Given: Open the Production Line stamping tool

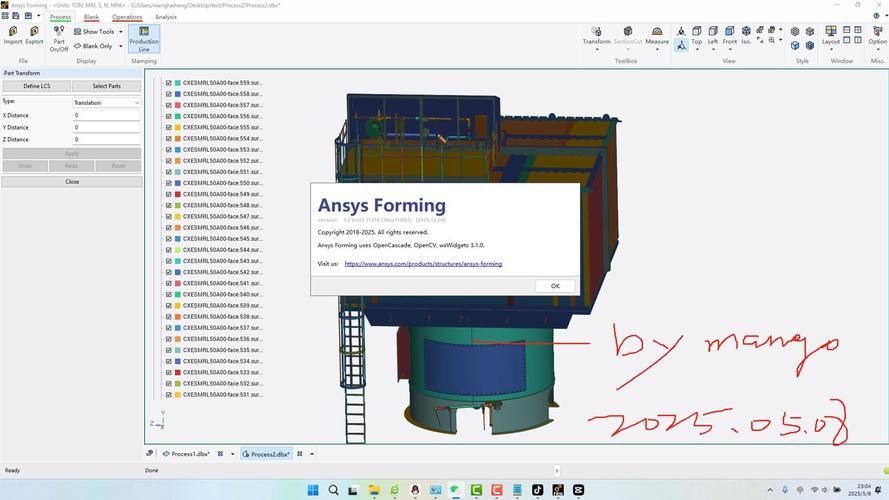Looking at the screenshot, I should 144,39.
